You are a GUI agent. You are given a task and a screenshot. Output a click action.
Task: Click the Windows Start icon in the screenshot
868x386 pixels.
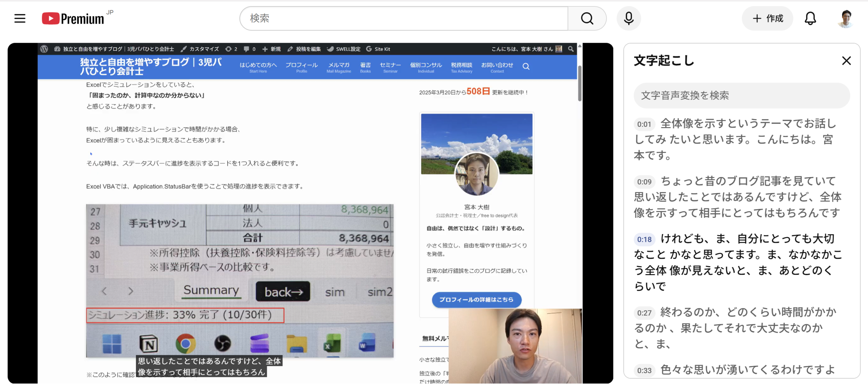pyautogui.click(x=112, y=344)
